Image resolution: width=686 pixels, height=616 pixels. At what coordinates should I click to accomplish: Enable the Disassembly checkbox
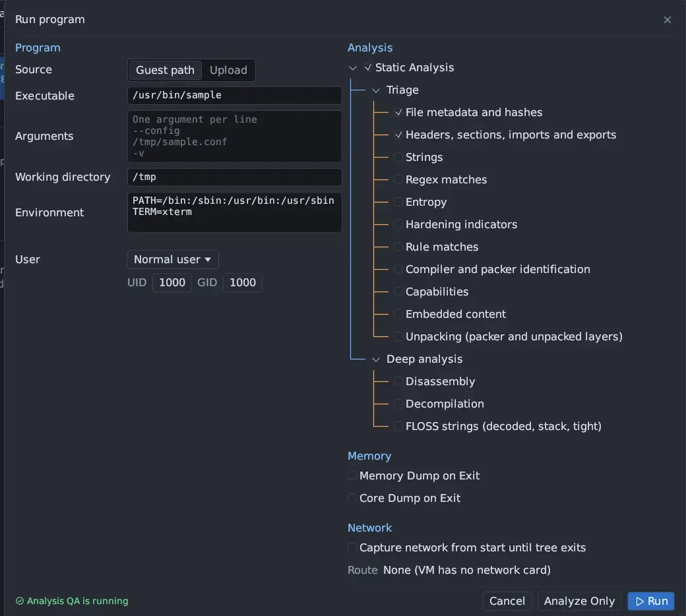click(x=398, y=381)
